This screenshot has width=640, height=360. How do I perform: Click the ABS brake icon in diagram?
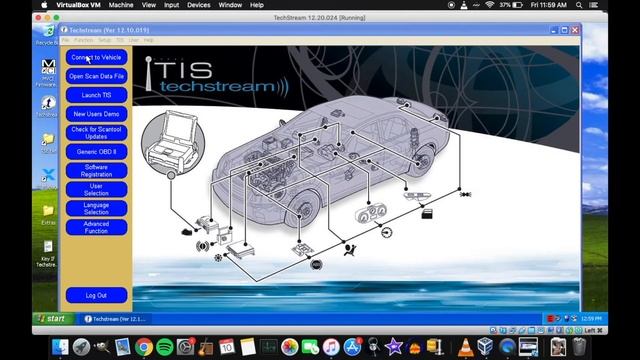[x=316, y=265]
